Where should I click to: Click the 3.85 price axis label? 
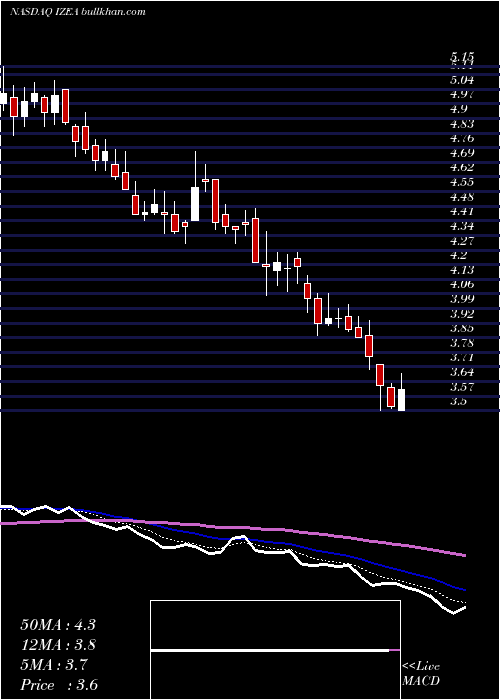462,328
